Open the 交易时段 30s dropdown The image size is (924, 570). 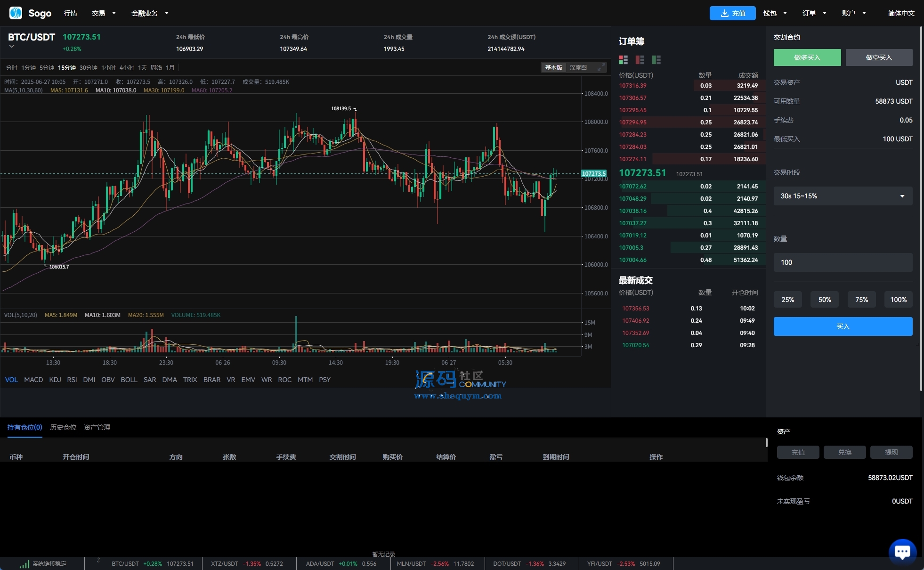(843, 196)
